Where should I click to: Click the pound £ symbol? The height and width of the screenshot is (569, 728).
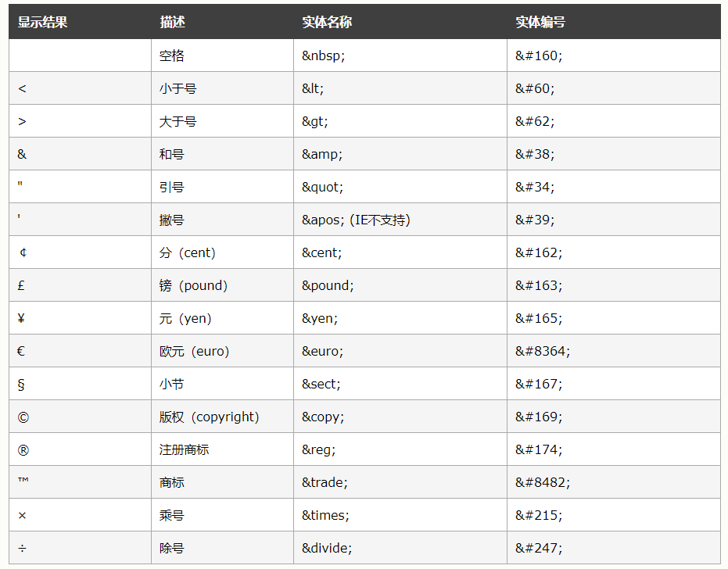tap(21, 286)
